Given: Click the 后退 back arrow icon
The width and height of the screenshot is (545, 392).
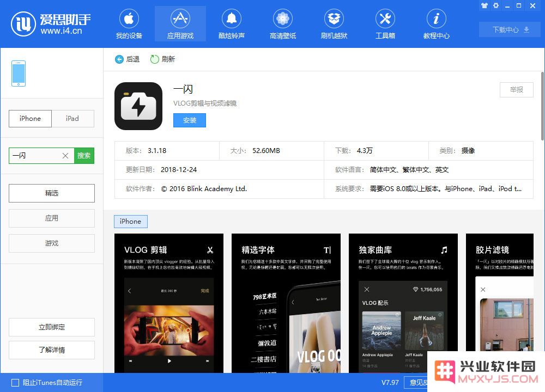Looking at the screenshot, I should pyautogui.click(x=119, y=59).
